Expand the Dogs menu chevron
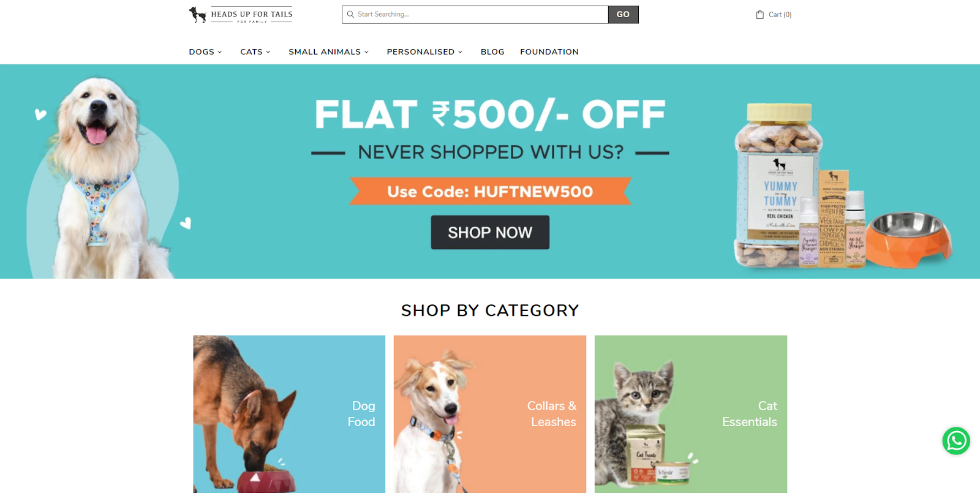Image resolution: width=980 pixels, height=496 pixels. (x=220, y=52)
